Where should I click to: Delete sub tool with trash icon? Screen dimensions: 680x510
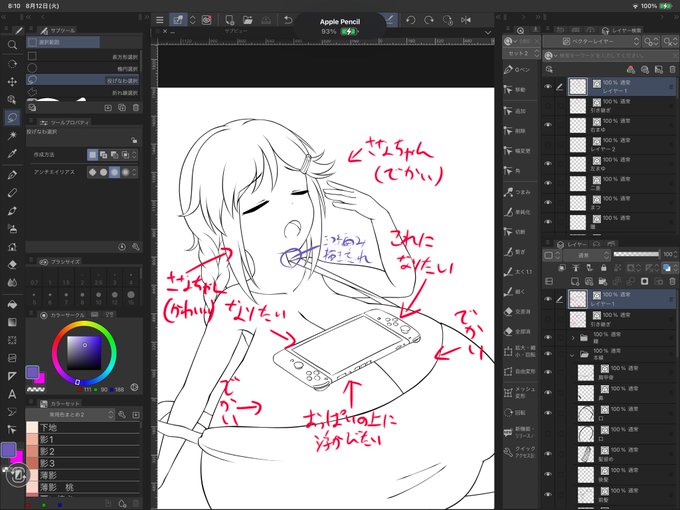pos(136,108)
